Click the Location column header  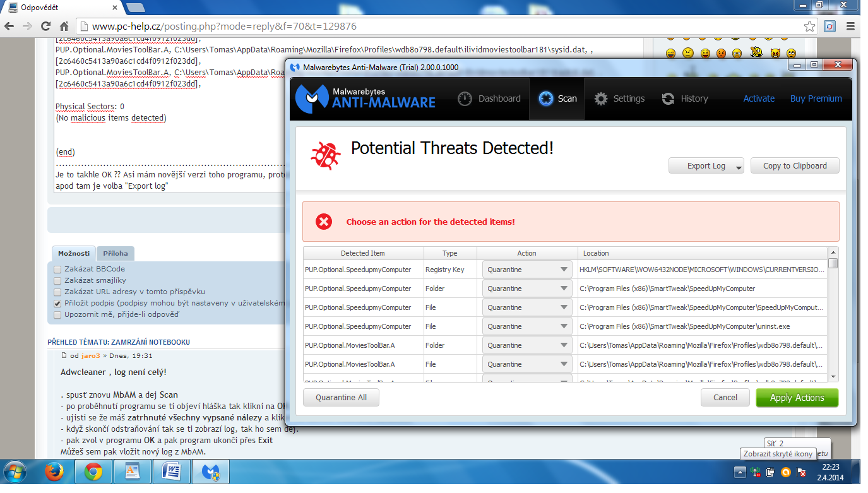click(702, 253)
